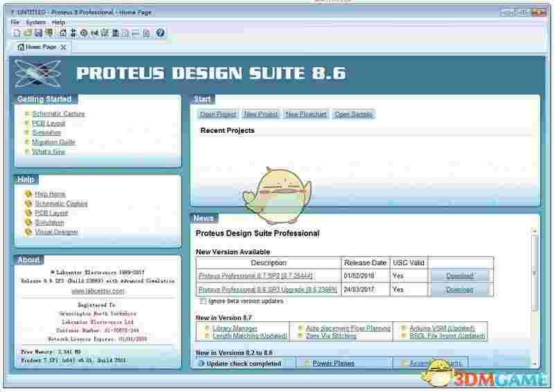Visit the www.labcenter.com link

click(x=98, y=292)
